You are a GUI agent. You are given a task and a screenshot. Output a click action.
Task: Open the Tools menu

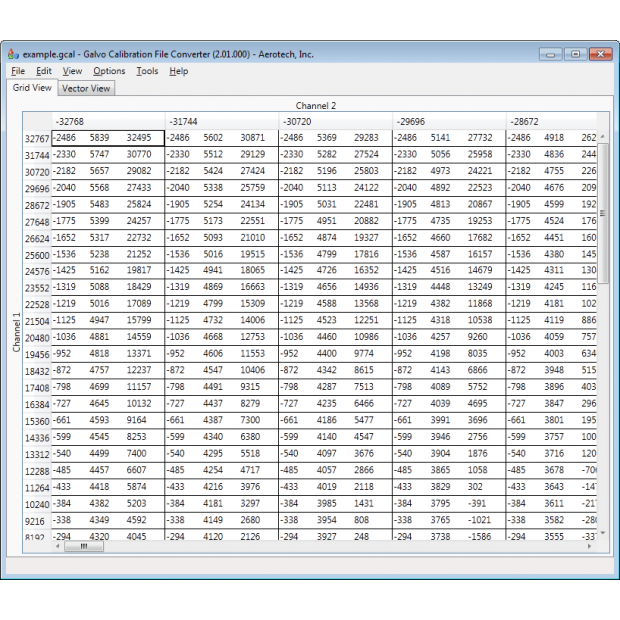pyautogui.click(x=147, y=71)
